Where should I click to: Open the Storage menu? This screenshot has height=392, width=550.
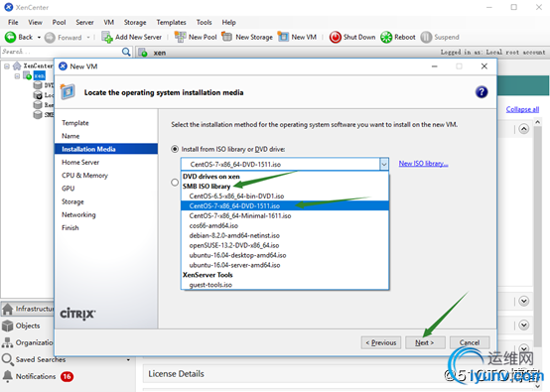(135, 22)
